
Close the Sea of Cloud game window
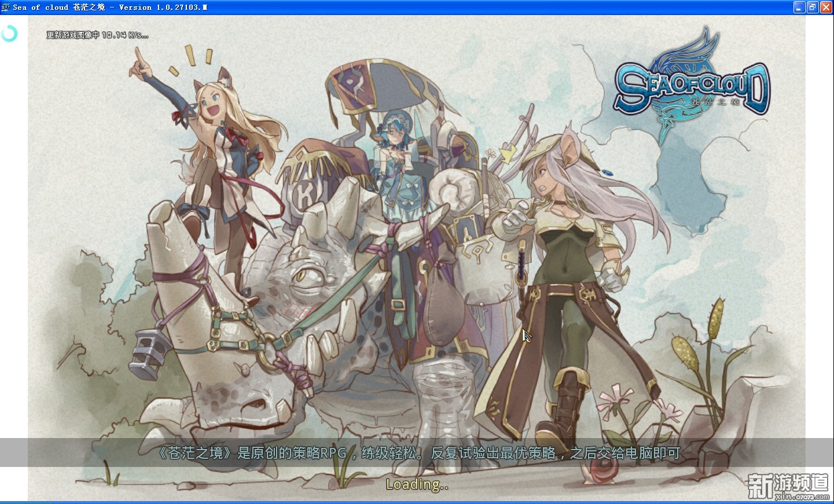tap(826, 7)
